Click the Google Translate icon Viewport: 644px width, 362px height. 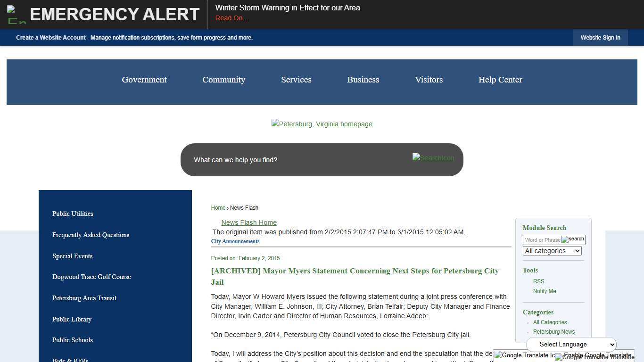[x=525, y=355]
